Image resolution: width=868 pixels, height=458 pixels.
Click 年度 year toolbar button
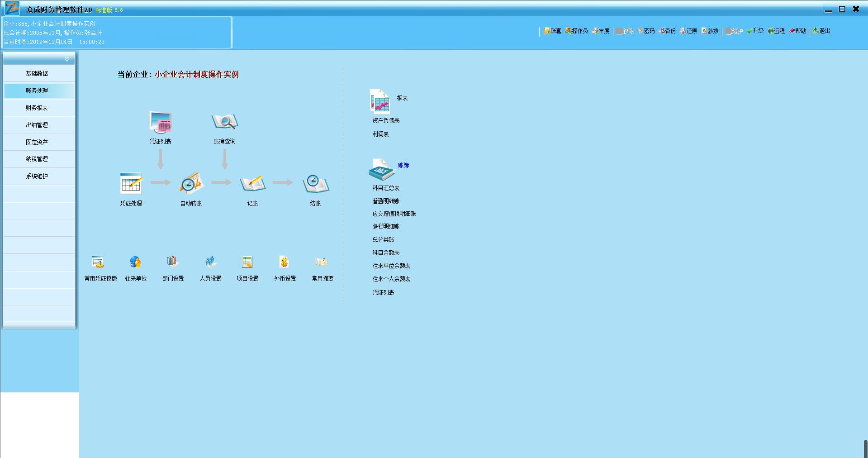tap(601, 31)
